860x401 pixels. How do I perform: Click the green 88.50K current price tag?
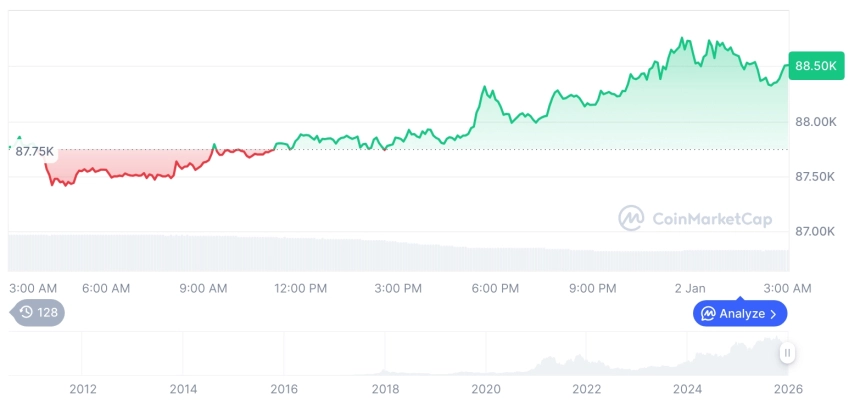(815, 66)
